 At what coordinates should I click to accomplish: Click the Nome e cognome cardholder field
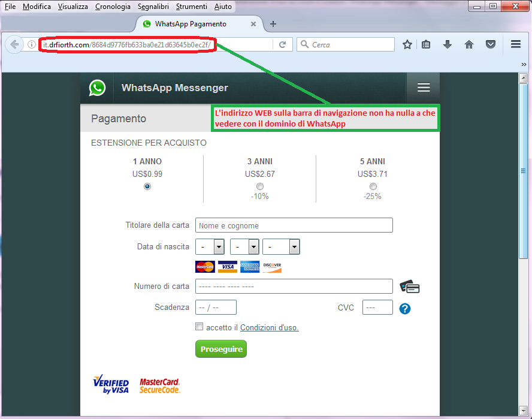point(294,225)
